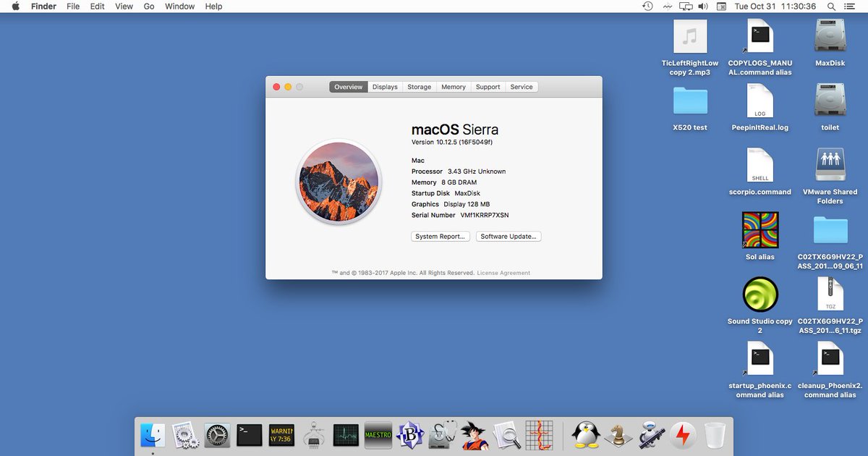Open Terminal icon in the Dock
This screenshot has height=456, width=868.
pyautogui.click(x=250, y=435)
